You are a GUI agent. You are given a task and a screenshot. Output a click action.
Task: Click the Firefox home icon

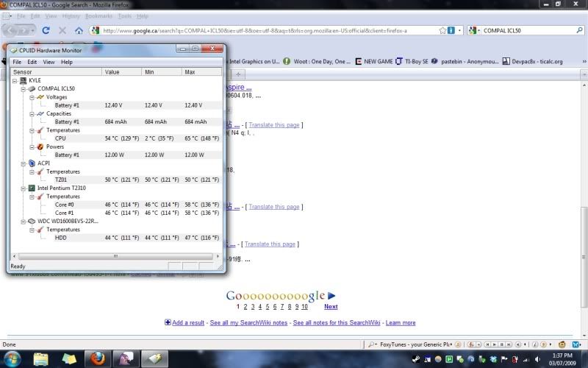tap(79, 30)
